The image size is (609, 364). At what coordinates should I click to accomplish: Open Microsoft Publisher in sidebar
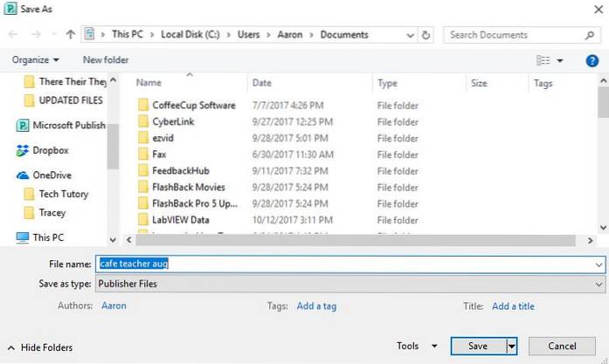68,125
